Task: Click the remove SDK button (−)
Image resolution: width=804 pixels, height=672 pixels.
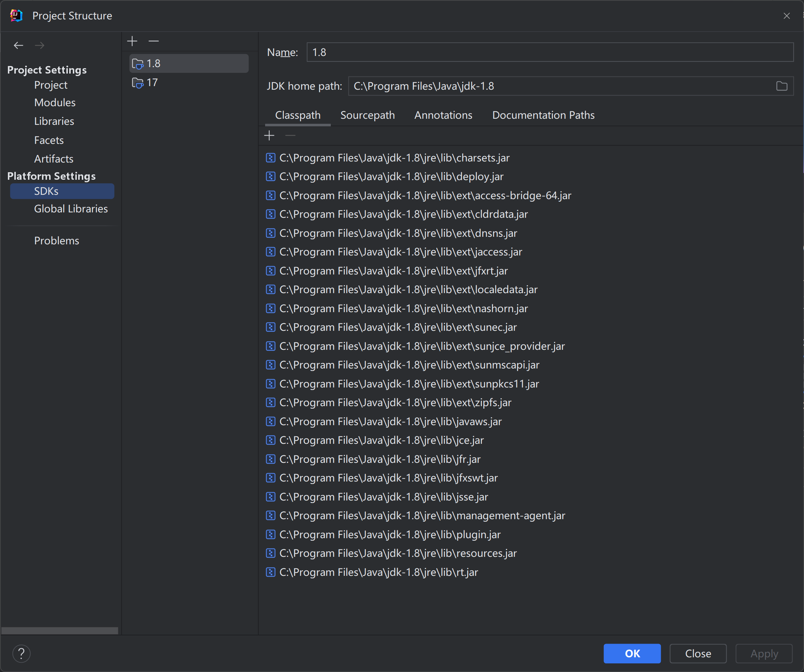Action: pyautogui.click(x=154, y=41)
